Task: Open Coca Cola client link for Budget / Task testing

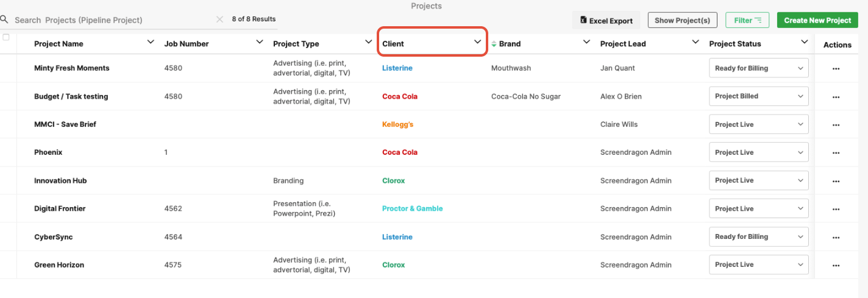Action: tap(400, 96)
